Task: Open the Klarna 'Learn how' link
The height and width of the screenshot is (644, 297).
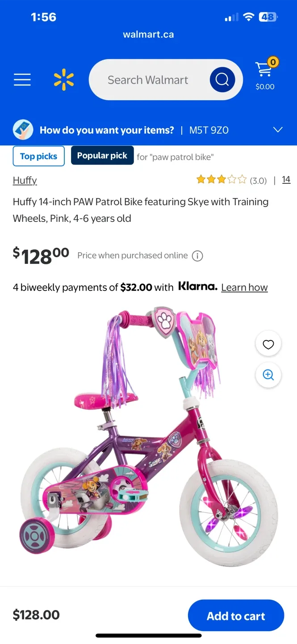Action: pyautogui.click(x=244, y=287)
